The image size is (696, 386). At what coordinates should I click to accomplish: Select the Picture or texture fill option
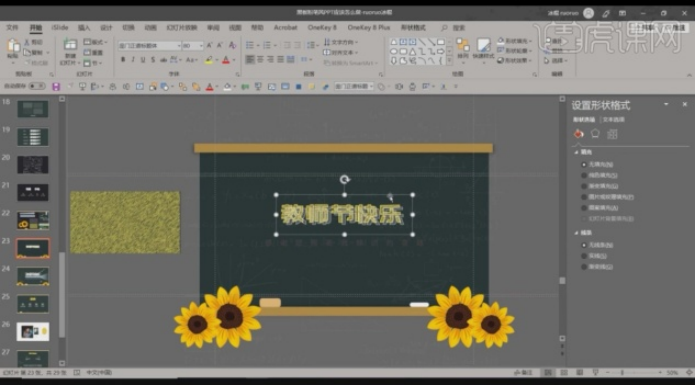(x=584, y=197)
